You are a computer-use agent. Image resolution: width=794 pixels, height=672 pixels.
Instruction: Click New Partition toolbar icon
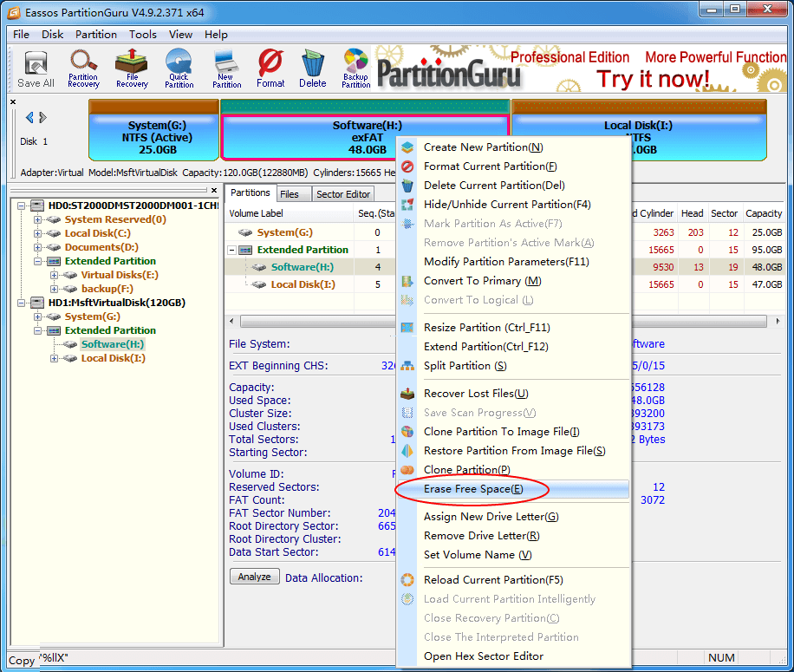tap(226, 69)
